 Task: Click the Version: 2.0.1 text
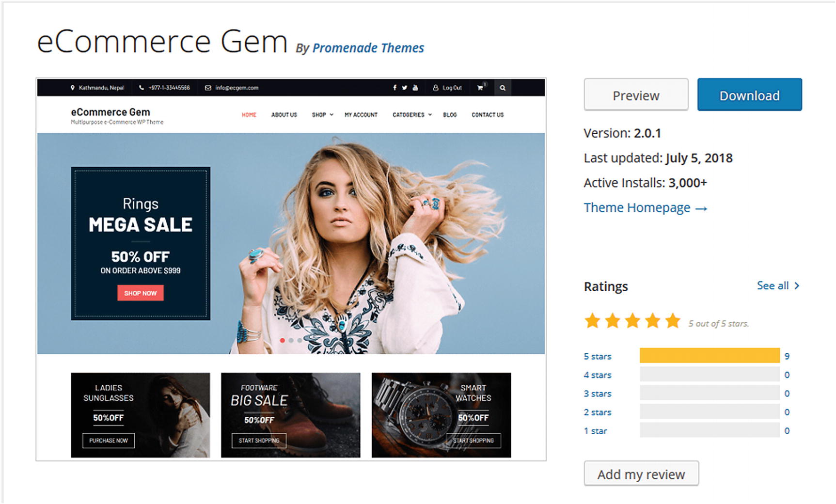[622, 133]
